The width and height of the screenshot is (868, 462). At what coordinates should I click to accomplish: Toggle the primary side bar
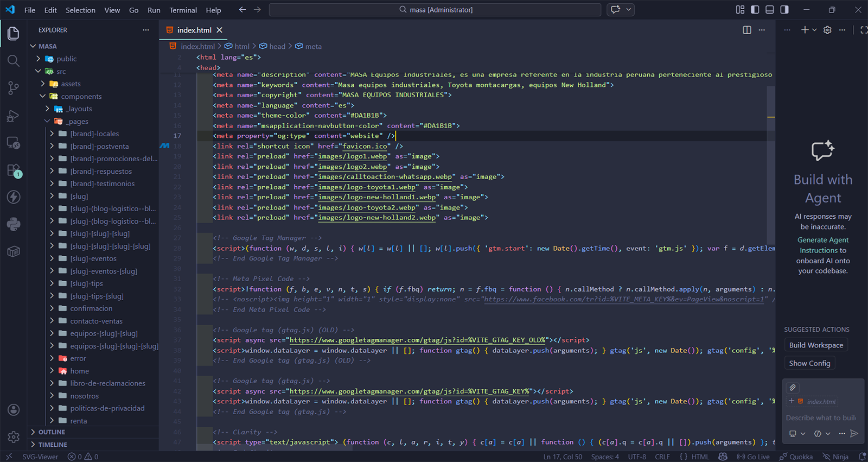point(755,10)
